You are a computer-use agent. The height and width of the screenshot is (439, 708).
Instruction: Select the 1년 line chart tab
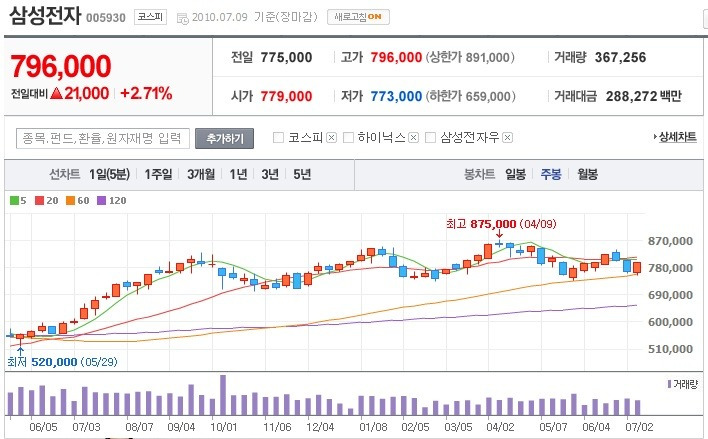coord(238,174)
